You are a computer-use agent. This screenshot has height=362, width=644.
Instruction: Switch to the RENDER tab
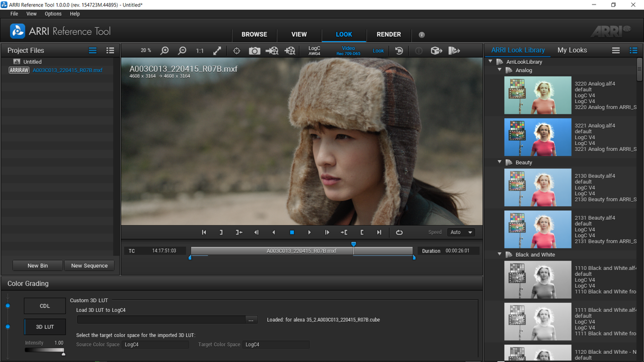coord(389,34)
